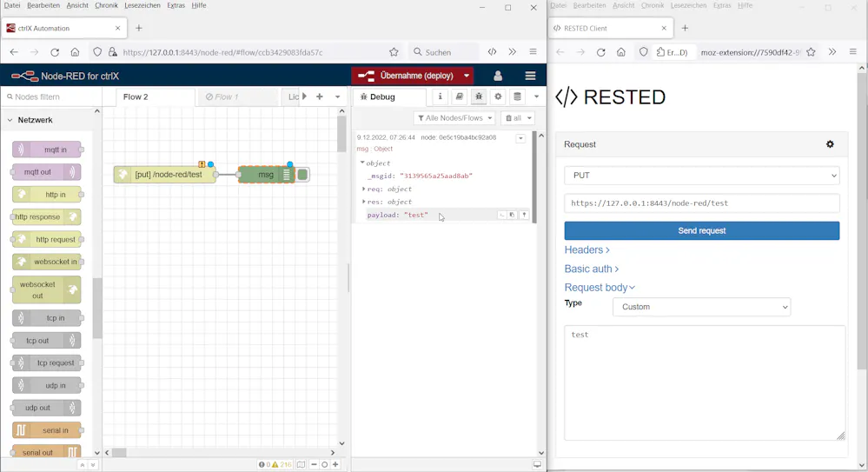Open the Alle Nodes/Flows filter dropdown

[x=454, y=118]
